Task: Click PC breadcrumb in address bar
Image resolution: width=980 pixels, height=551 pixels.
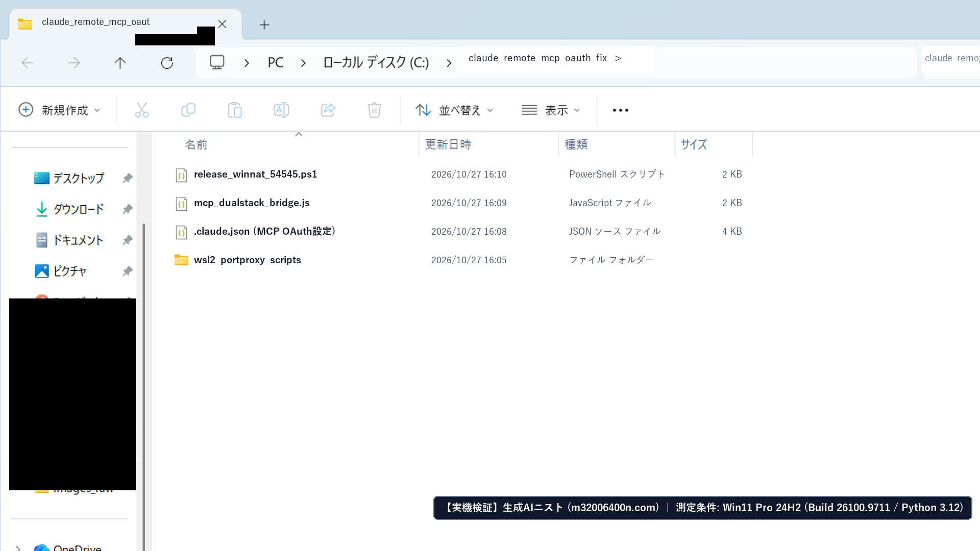Action: [275, 62]
